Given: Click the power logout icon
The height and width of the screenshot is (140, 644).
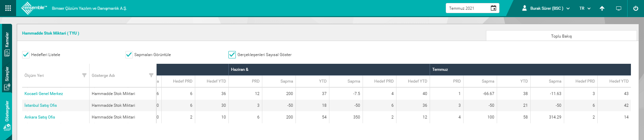Looking at the screenshot, I should coord(636,8).
